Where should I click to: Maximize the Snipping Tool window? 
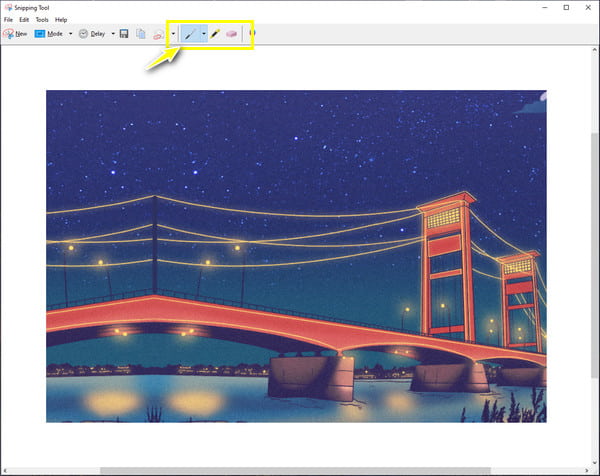tap(566, 7)
